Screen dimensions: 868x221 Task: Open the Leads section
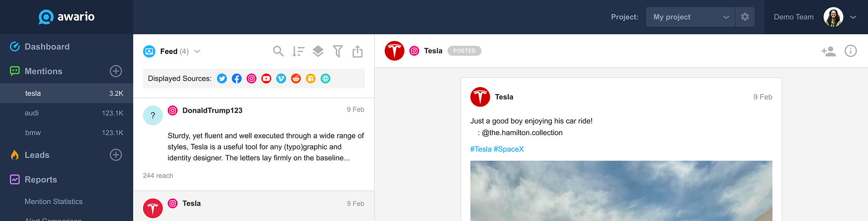point(37,155)
